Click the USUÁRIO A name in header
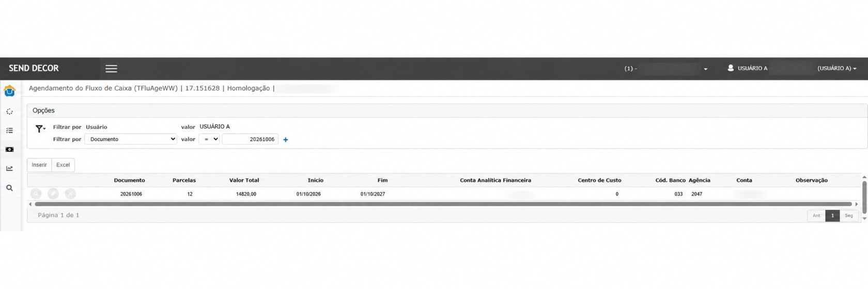This screenshot has height=289, width=868. [752, 68]
